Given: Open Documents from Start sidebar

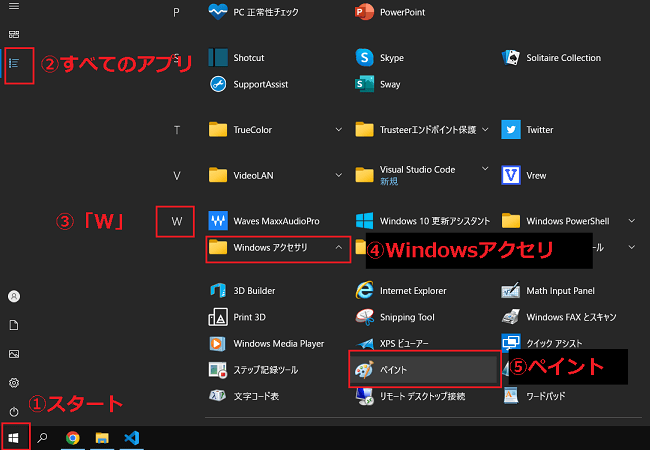Looking at the screenshot, I should click(14, 325).
